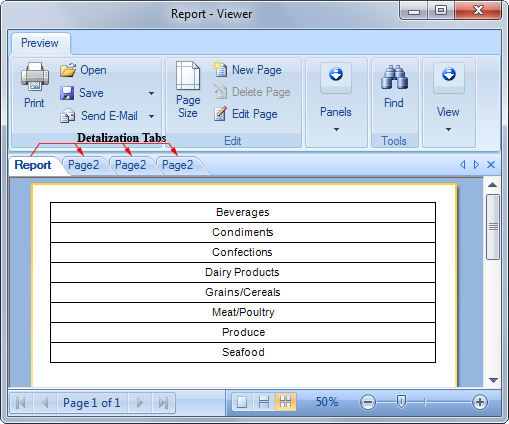Expand the Send E-Mail dropdown arrow
The image size is (509, 424).
coord(151,116)
